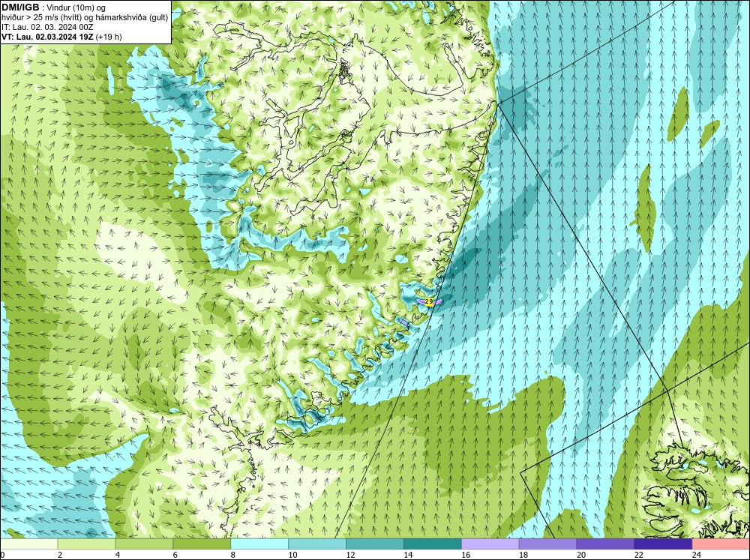Click the legend tick label '22'

click(639, 555)
